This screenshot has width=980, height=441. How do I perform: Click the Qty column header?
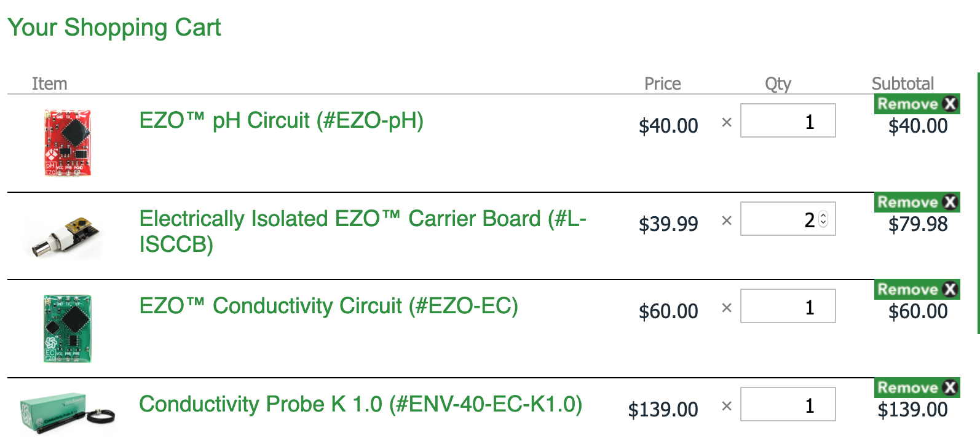pos(778,84)
